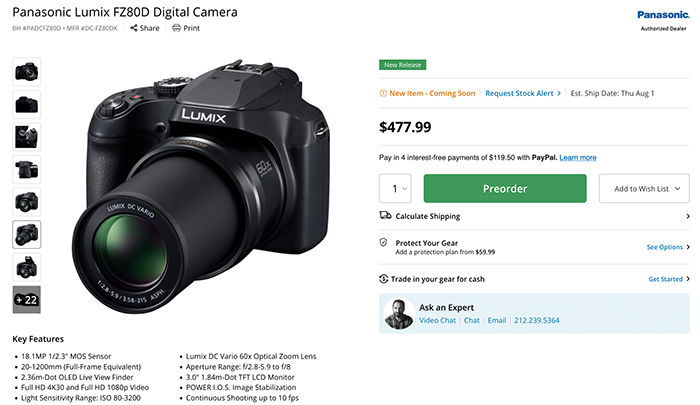Click the Ask an Expert avatar

[x=400, y=314]
